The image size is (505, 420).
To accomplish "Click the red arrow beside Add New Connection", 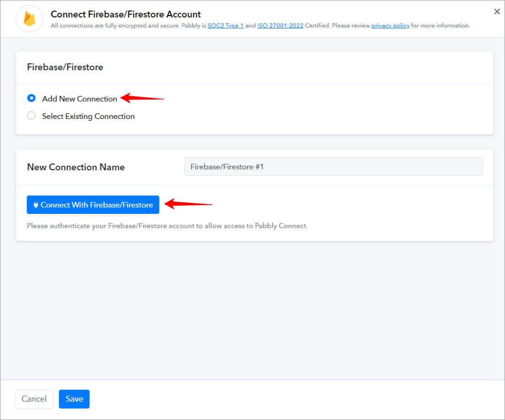I will (x=142, y=98).
